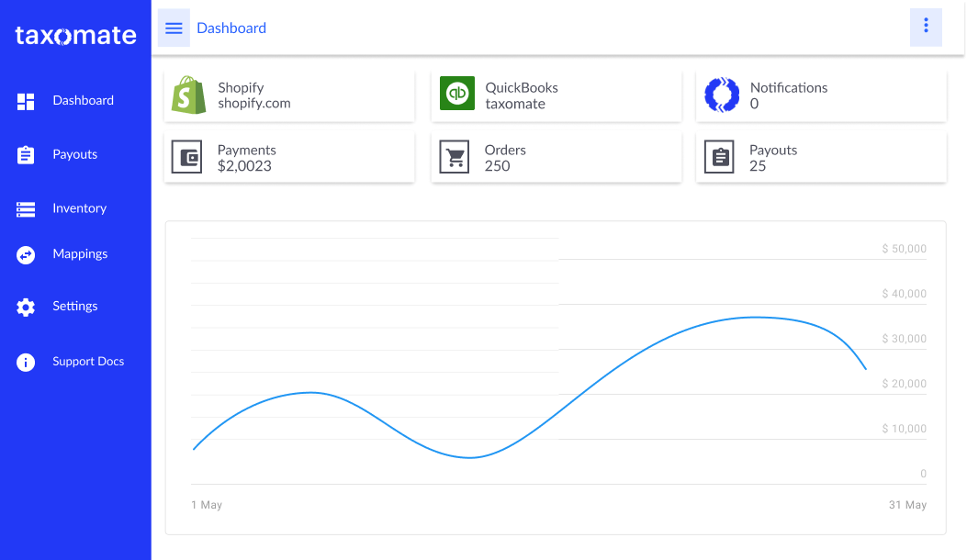Click the Notifications sync icon
The height and width of the screenshot is (560, 967).
(x=722, y=95)
